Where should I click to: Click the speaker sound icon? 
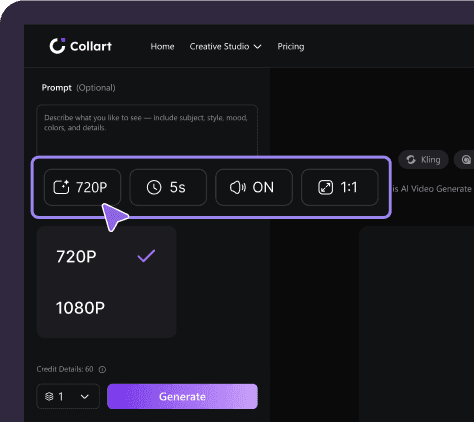coord(238,187)
